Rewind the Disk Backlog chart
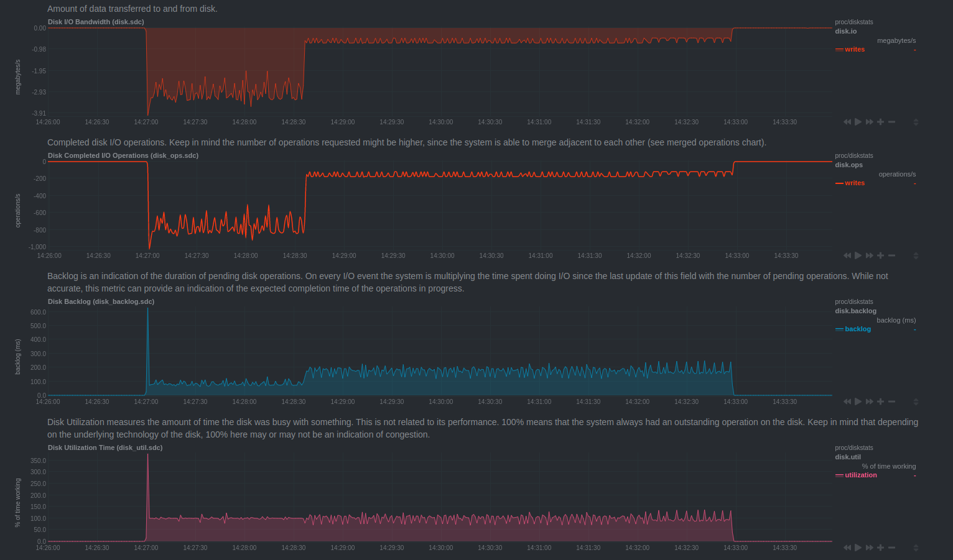The width and height of the screenshot is (953, 560). click(x=847, y=402)
